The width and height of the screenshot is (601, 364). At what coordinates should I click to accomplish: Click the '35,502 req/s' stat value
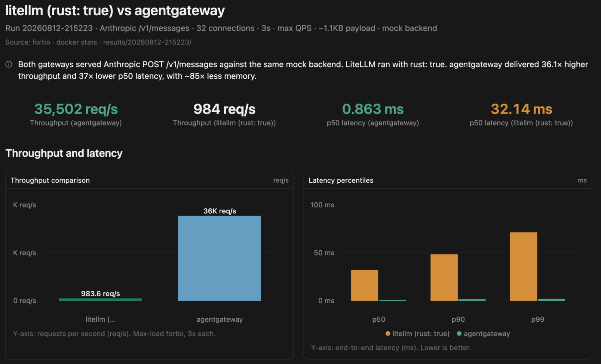(x=76, y=109)
